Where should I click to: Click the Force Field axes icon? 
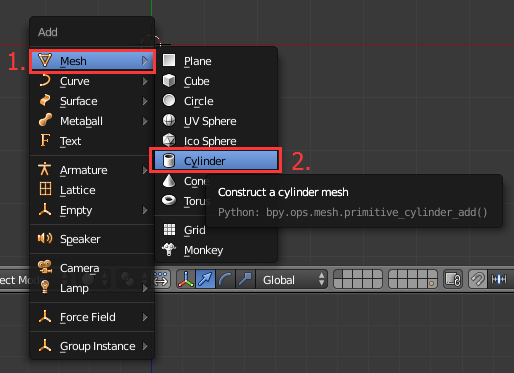(45, 316)
